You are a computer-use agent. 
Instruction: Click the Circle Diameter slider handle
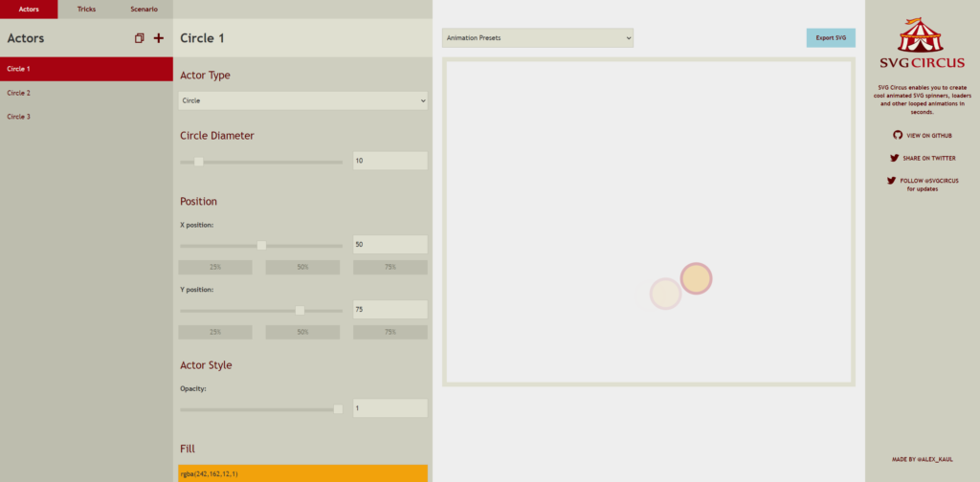[199, 162]
